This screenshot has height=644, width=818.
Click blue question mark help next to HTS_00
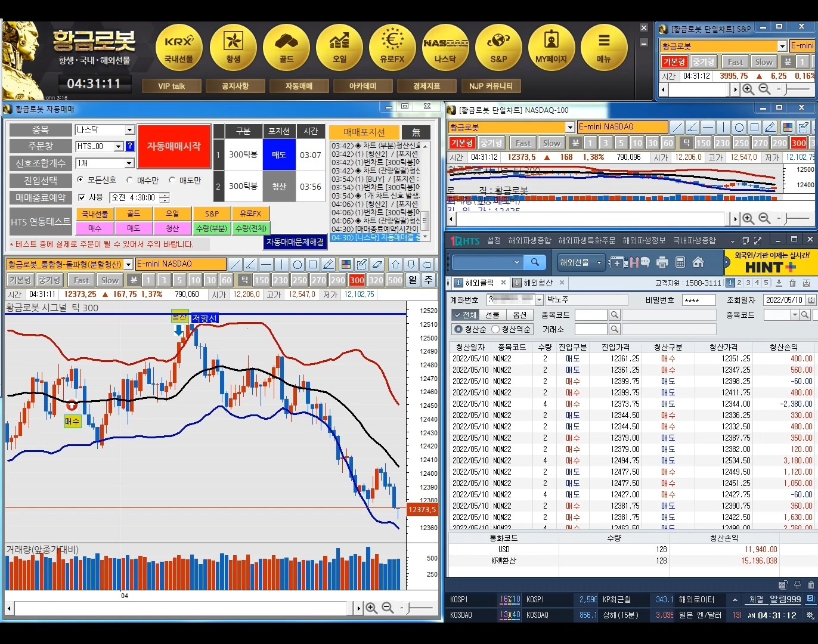pos(130,146)
